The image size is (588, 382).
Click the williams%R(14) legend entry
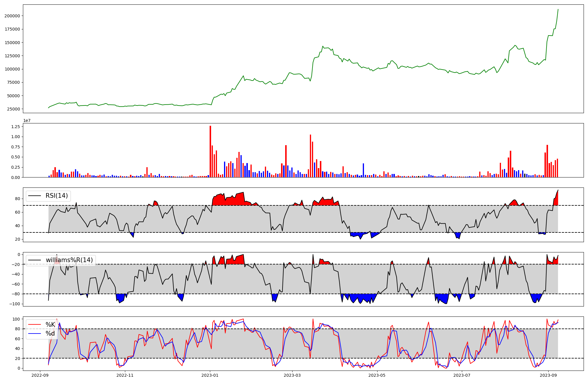(69, 260)
